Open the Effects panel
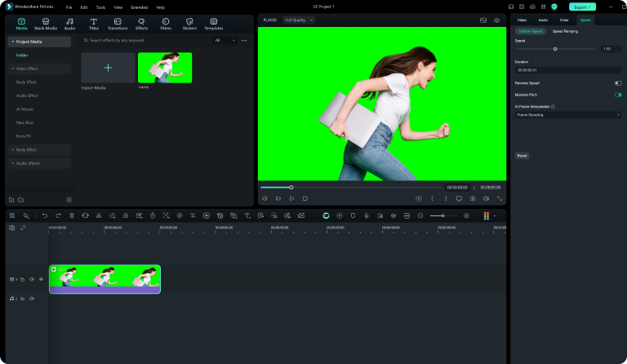 (x=141, y=24)
